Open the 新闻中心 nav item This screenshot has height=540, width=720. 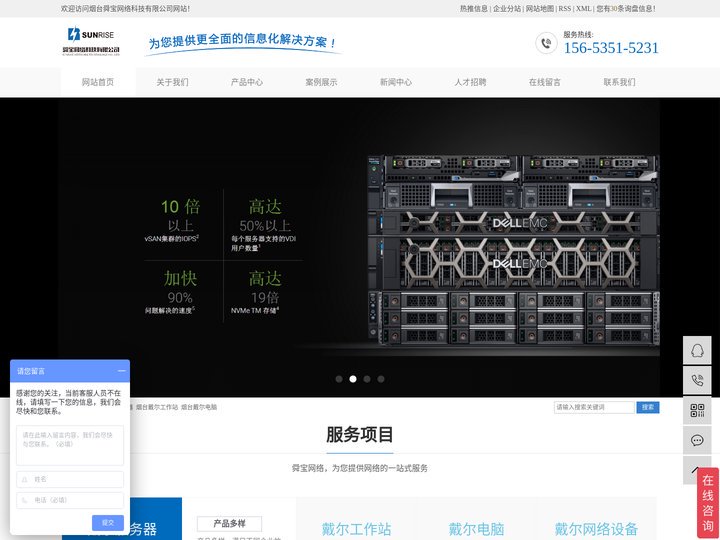click(x=396, y=82)
